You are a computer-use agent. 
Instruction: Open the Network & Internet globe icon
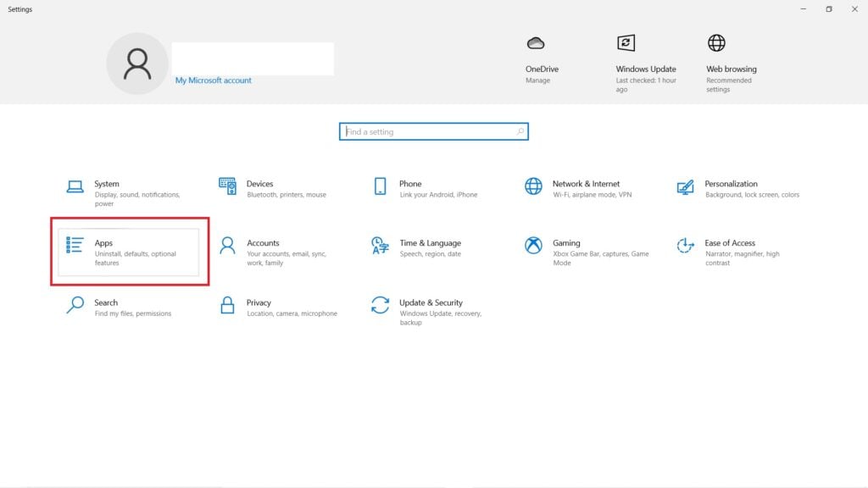[533, 186]
